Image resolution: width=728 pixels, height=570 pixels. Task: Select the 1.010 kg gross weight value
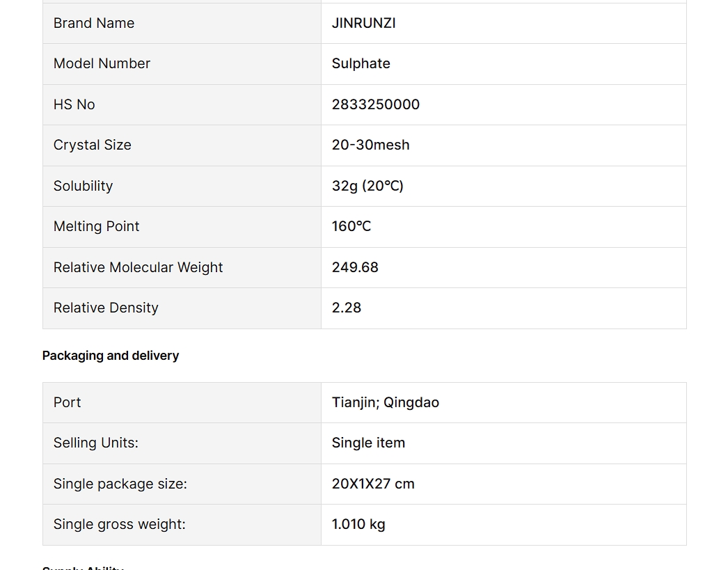358,524
